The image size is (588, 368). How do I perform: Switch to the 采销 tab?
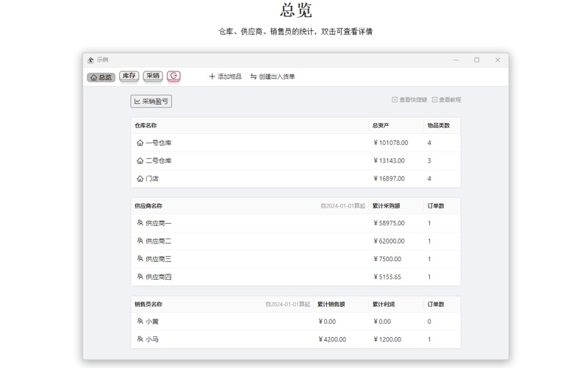point(153,76)
